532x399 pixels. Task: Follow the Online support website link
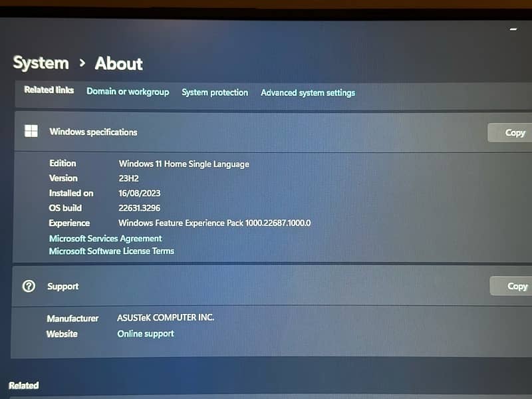pos(146,334)
